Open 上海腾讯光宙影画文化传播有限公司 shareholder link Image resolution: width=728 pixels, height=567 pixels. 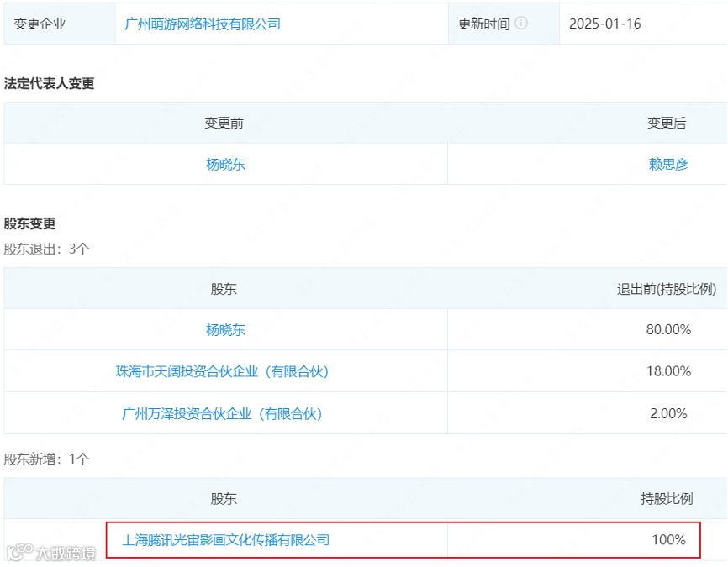225,539
